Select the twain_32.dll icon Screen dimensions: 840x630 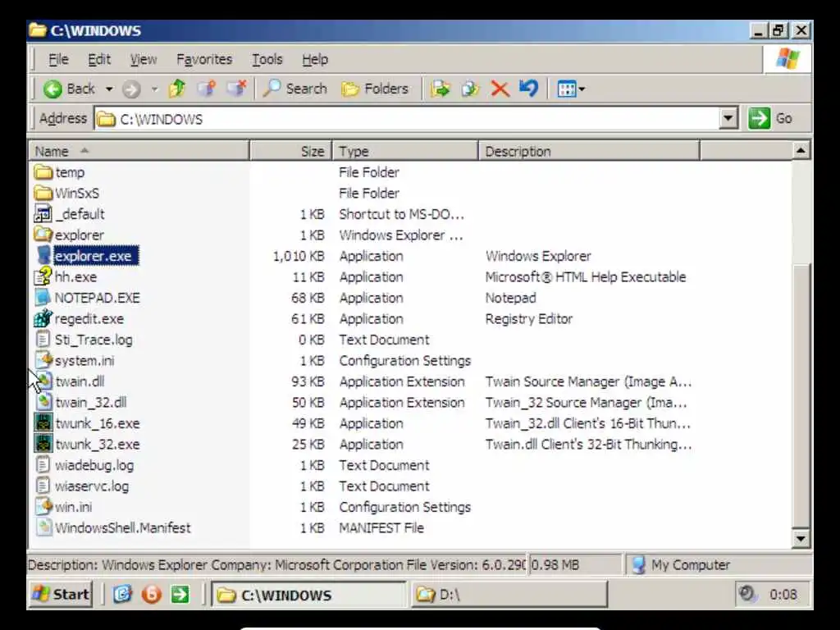point(44,402)
